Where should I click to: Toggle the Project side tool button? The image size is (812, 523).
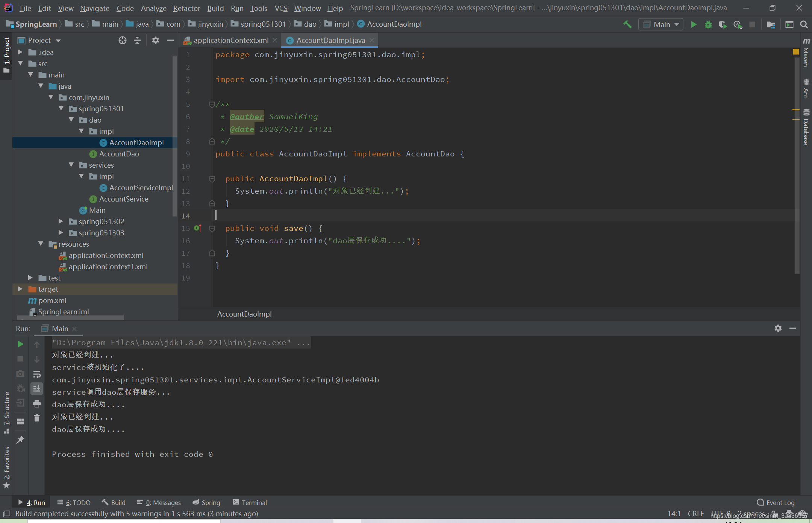pos(6,55)
